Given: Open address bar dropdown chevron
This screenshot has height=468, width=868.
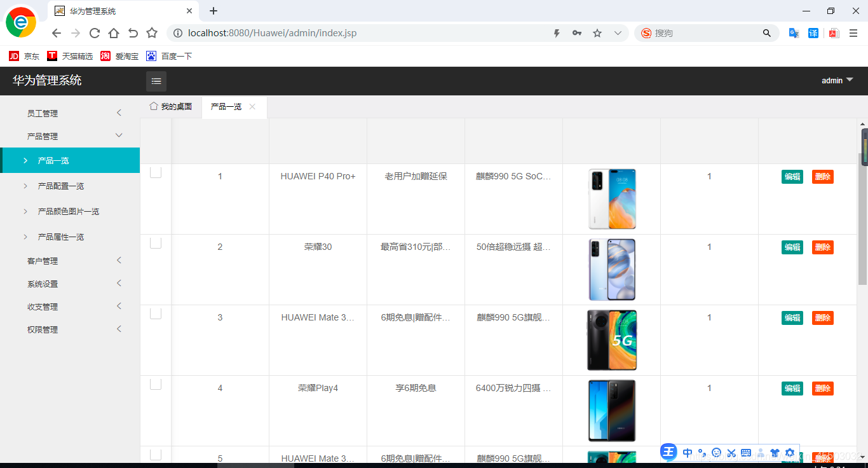Looking at the screenshot, I should click(617, 33).
